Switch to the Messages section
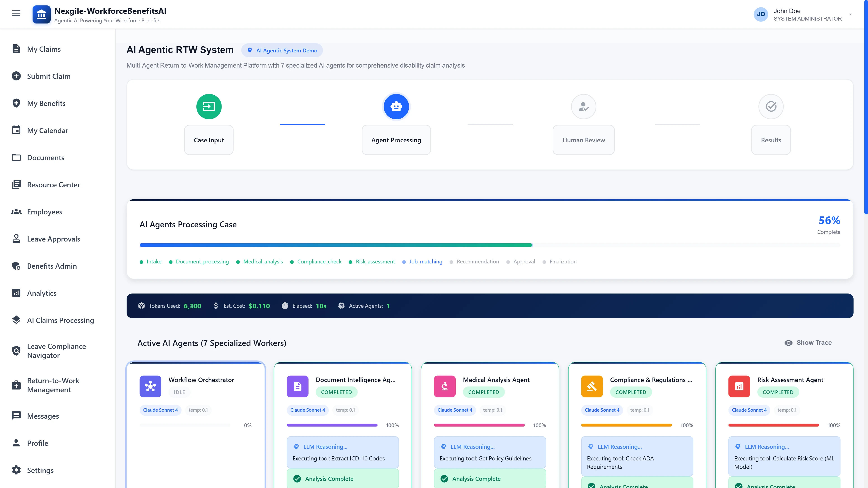 pyautogui.click(x=16, y=416)
